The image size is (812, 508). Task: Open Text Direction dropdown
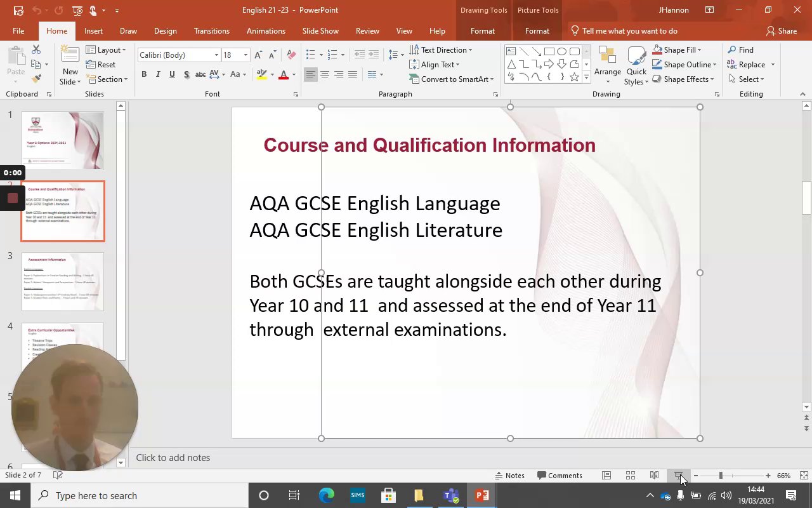441,50
